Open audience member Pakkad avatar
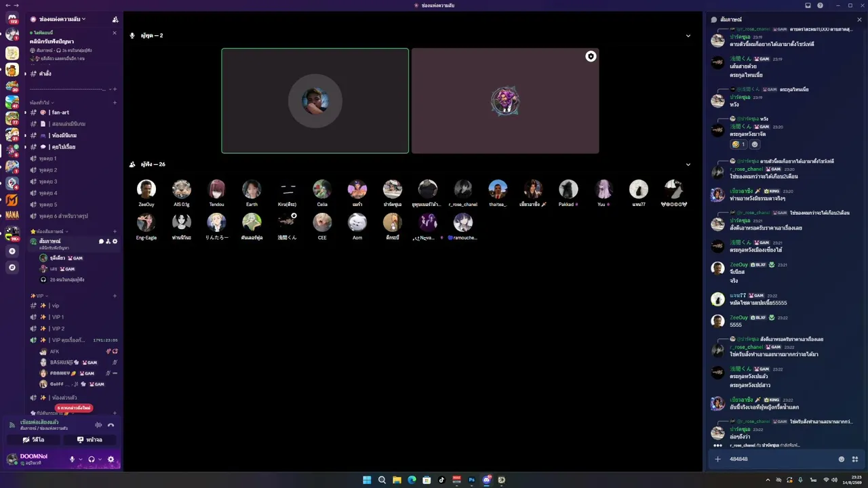Screen dimensions: 868x488 pyautogui.click(x=568, y=189)
